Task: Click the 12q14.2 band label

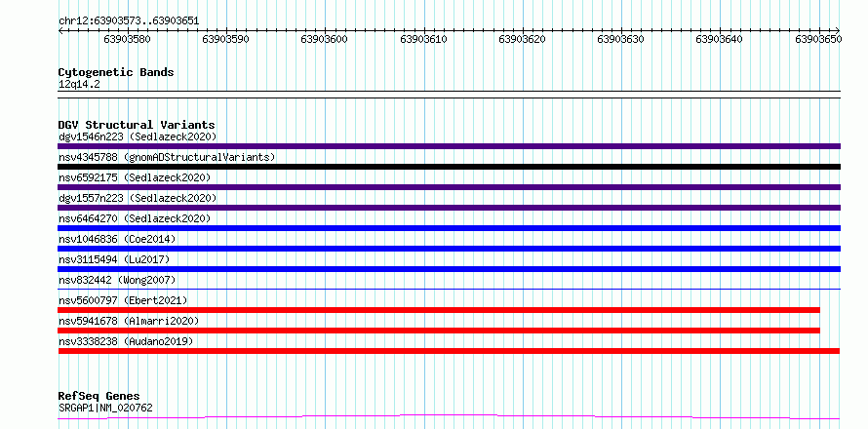Action: tap(79, 85)
